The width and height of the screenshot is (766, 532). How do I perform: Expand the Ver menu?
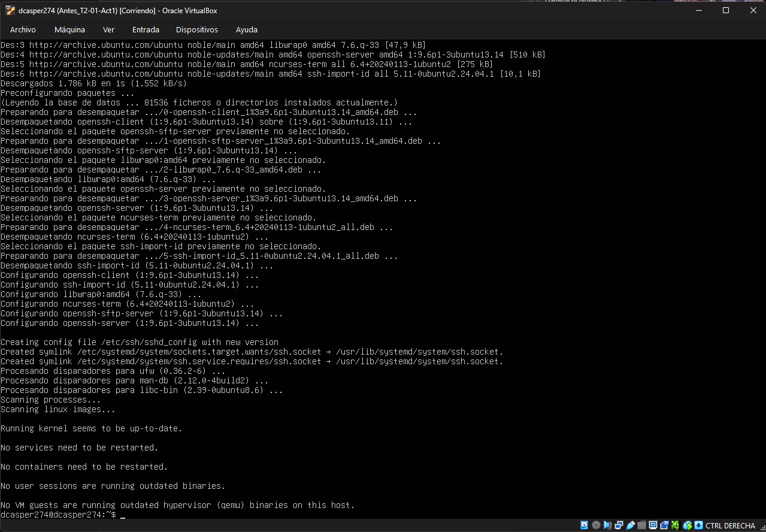coord(108,29)
